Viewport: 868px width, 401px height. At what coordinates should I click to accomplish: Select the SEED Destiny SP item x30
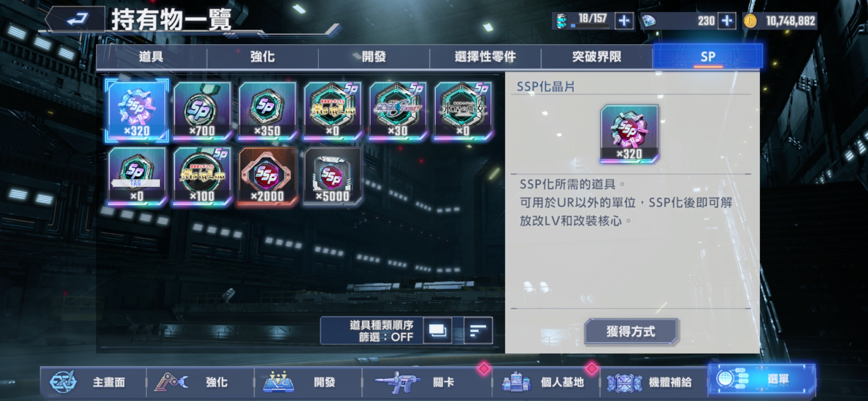(x=398, y=110)
